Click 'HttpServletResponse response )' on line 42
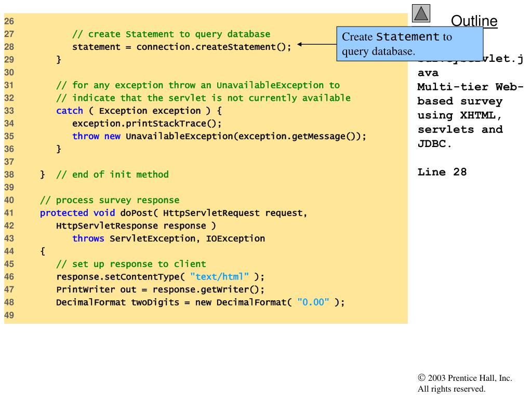 136,226
